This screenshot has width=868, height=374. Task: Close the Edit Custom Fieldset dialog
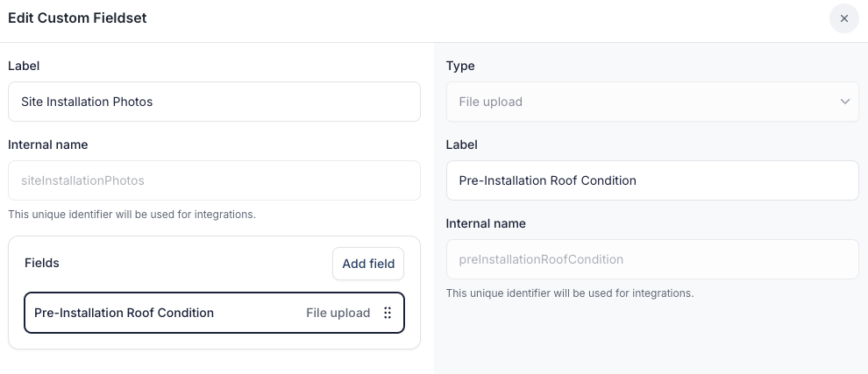coord(843,18)
